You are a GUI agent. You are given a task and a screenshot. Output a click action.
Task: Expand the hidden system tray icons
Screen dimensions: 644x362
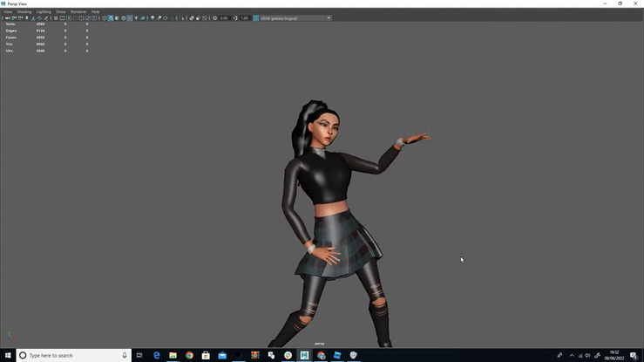click(x=572, y=355)
